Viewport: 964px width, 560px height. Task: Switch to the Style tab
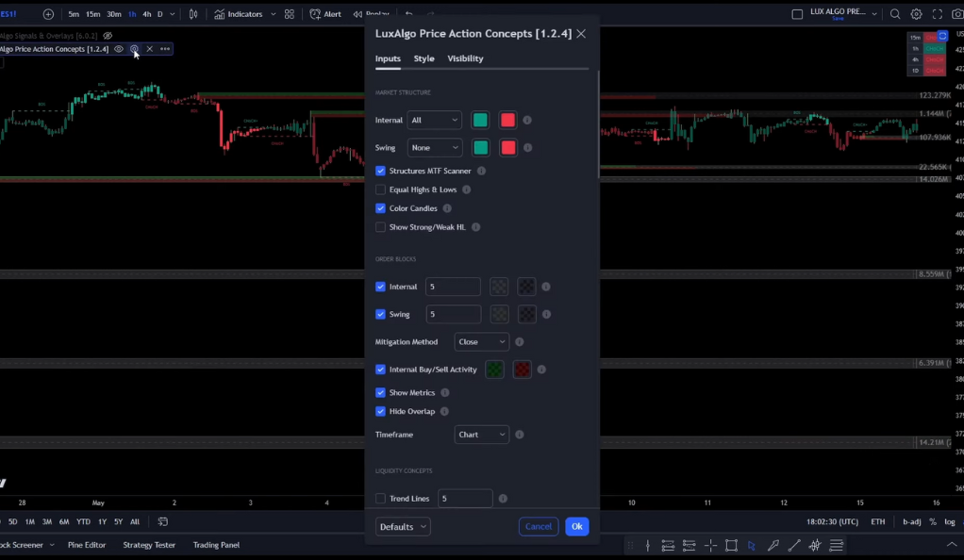click(424, 58)
